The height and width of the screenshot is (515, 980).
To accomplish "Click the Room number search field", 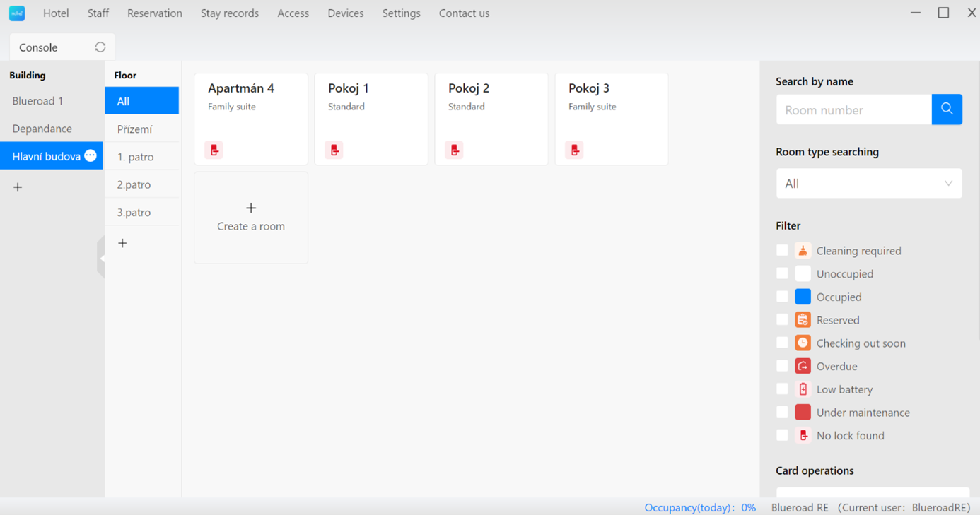I will click(x=853, y=110).
